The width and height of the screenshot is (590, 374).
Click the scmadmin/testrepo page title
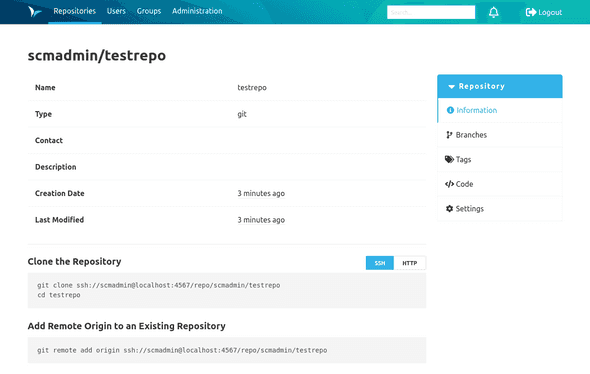(x=97, y=55)
